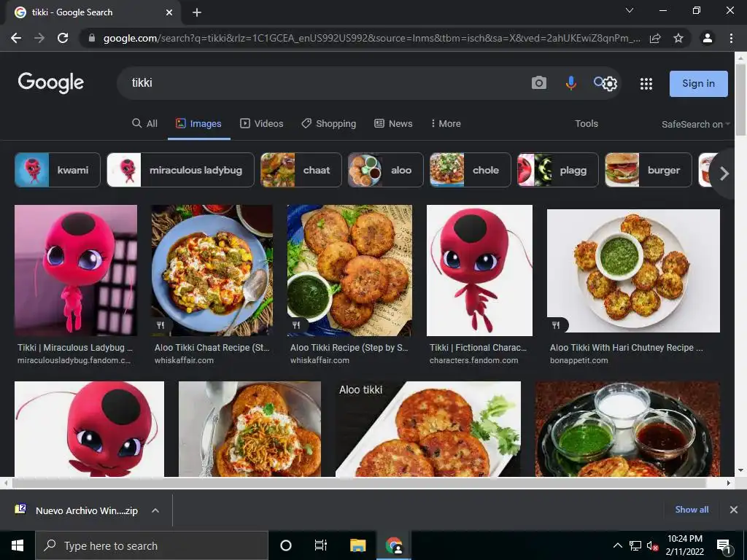This screenshot has width=747, height=560.
Task: Click miraculousladybug.fandom.com source link
Action: pos(74,360)
